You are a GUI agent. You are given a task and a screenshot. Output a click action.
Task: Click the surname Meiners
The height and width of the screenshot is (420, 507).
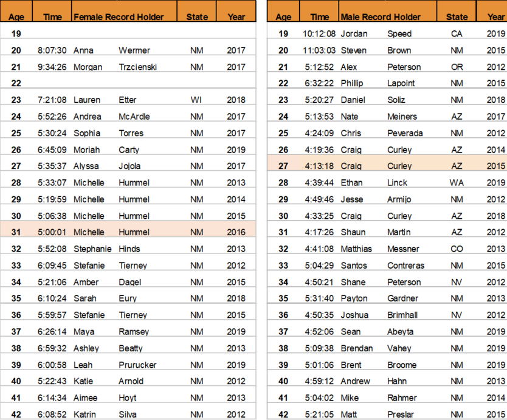(x=402, y=117)
